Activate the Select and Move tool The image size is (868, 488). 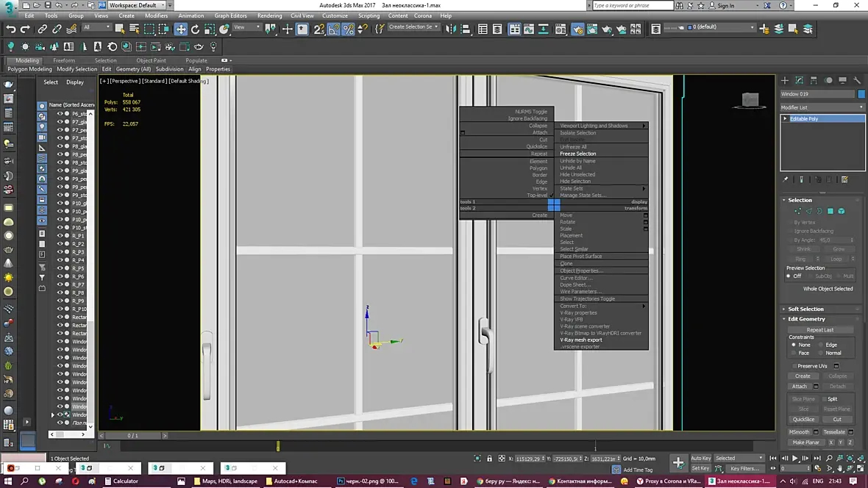(x=181, y=29)
